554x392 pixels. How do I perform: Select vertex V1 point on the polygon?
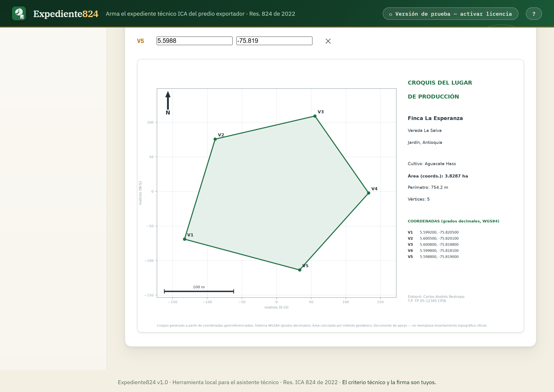[x=185, y=239]
